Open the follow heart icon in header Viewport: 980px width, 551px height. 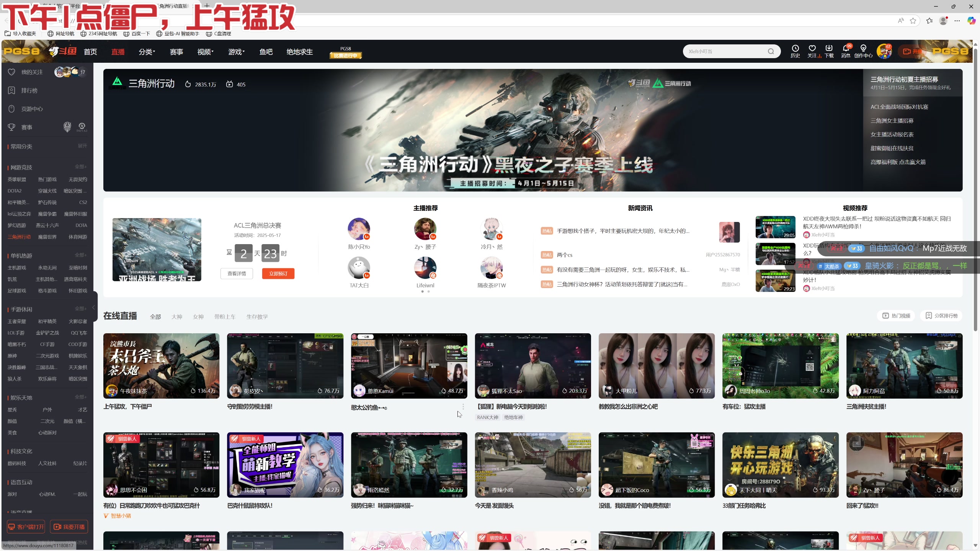click(x=812, y=51)
